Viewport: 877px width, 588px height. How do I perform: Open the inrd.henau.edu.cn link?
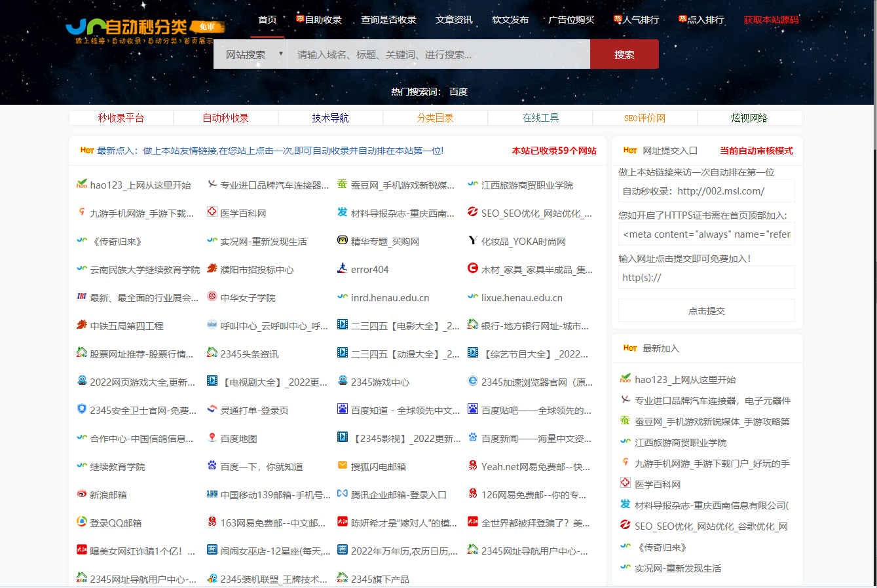pyautogui.click(x=390, y=297)
